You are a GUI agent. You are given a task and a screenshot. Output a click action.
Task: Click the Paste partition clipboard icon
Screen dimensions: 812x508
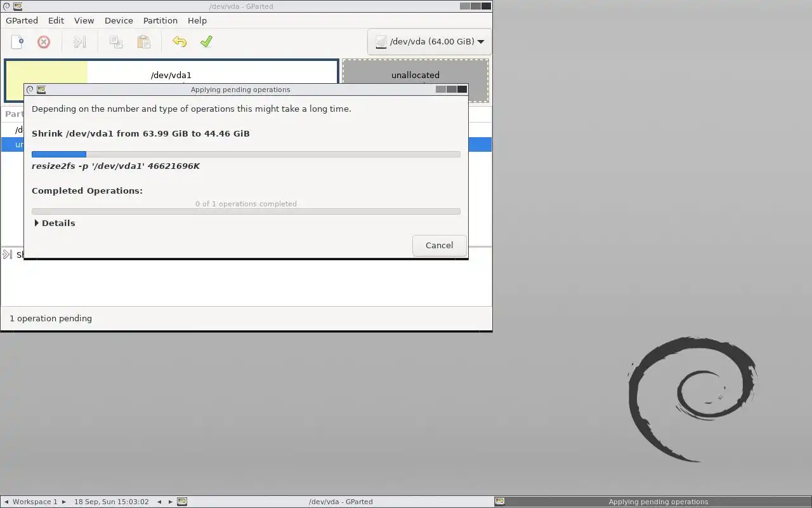(x=144, y=42)
